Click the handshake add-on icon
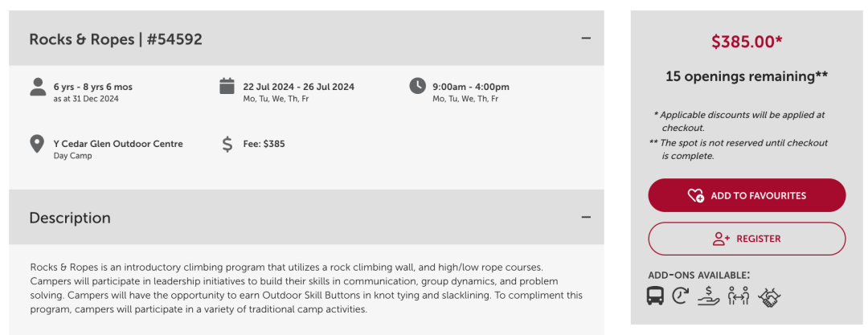This screenshot has height=335, width=868. (769, 296)
